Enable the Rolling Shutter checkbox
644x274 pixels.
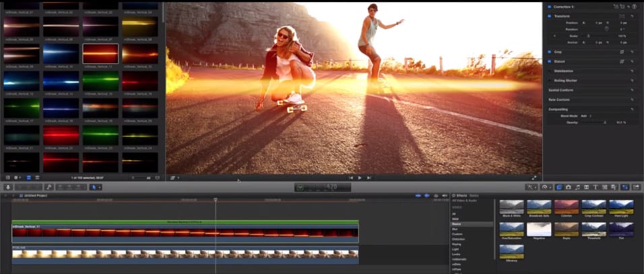[550, 80]
